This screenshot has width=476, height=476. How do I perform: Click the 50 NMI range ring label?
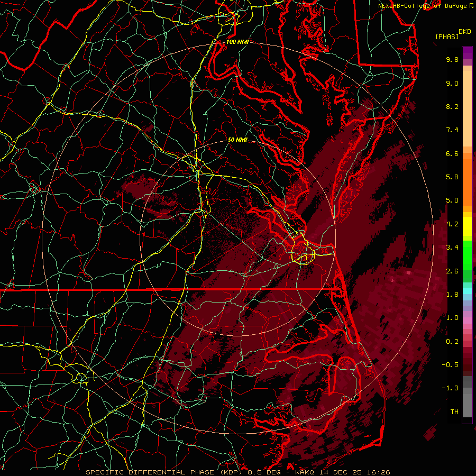(237, 140)
